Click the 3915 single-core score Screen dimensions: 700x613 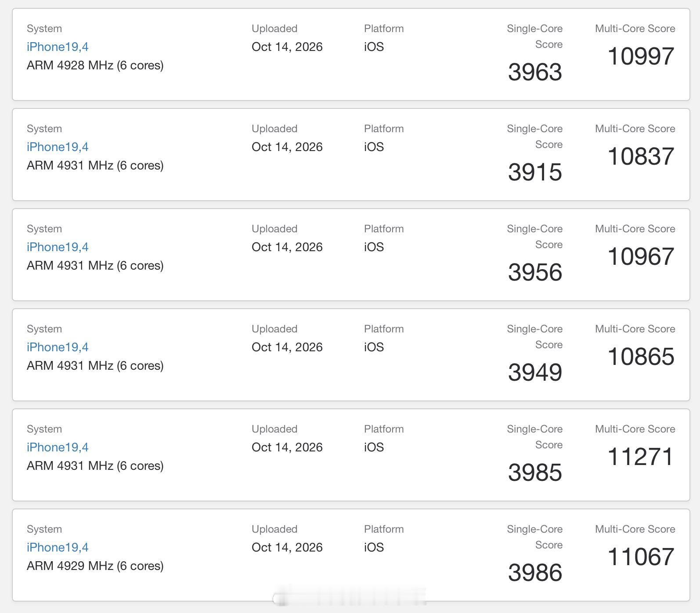click(535, 172)
